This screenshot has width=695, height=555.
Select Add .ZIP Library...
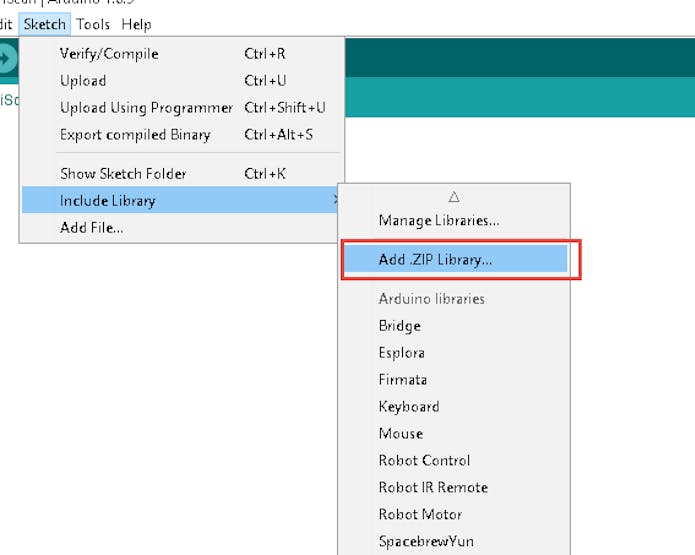click(x=456, y=259)
